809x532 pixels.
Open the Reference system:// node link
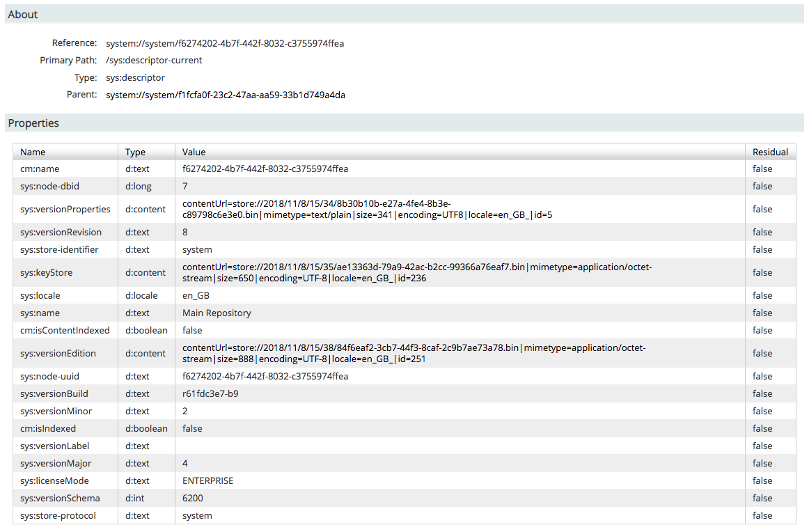coord(225,43)
